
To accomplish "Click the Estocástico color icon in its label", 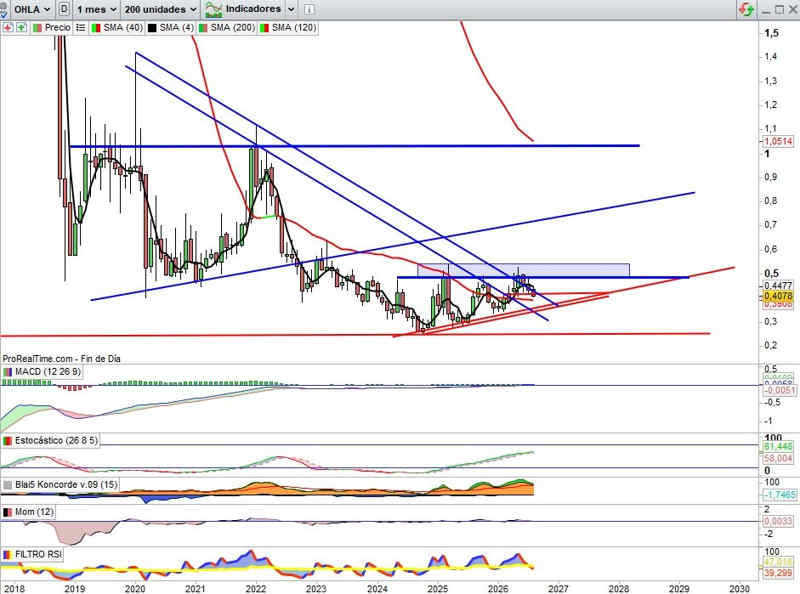I will coord(8,440).
